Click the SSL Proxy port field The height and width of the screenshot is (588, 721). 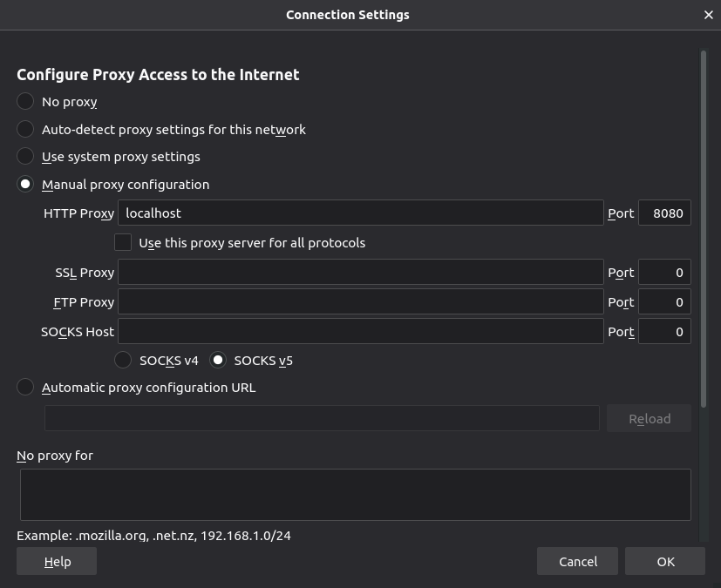tap(664, 273)
